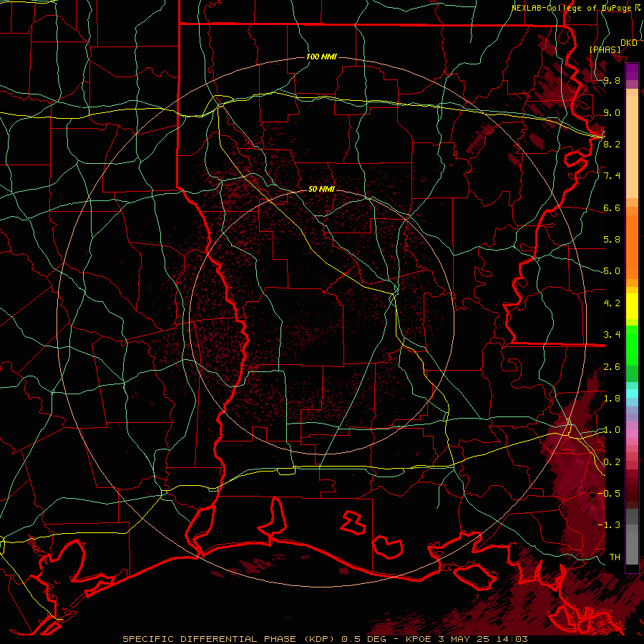The image size is (644, 644).
Task: Pick the yellow segment of the color bar
Action: [x=632, y=306]
